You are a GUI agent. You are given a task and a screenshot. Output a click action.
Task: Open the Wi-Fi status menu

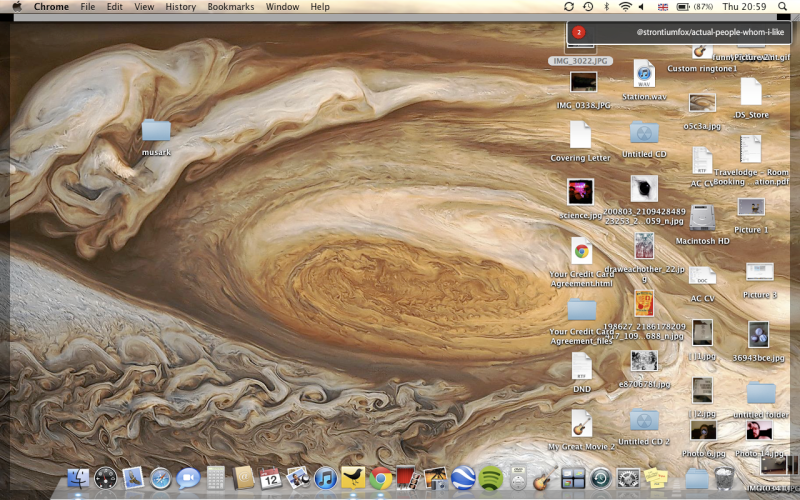[625, 7]
